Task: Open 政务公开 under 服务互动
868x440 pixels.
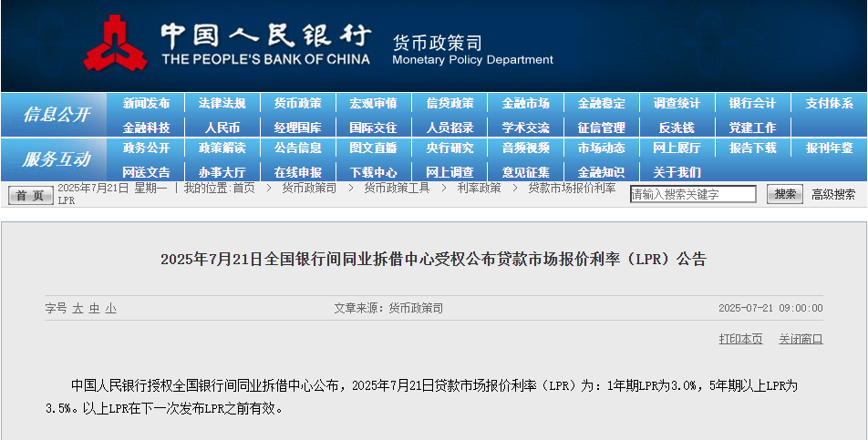Action: click(x=146, y=148)
